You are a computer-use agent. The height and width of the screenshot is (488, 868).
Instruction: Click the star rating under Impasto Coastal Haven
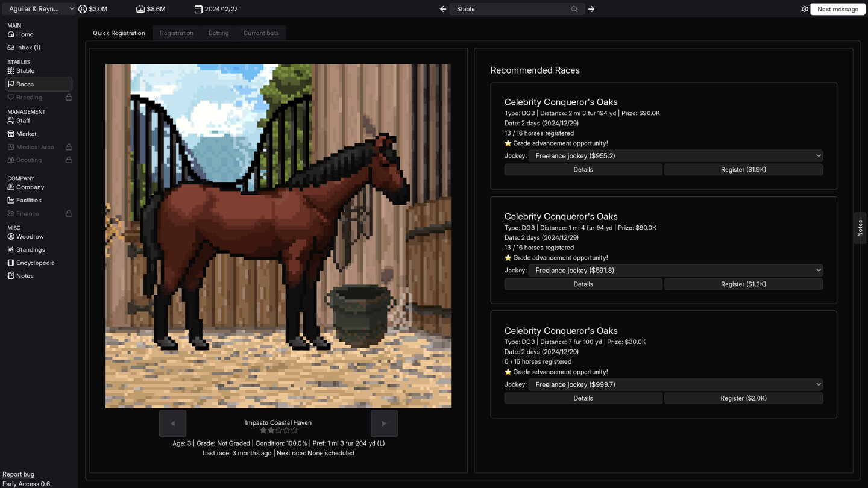pos(278,430)
